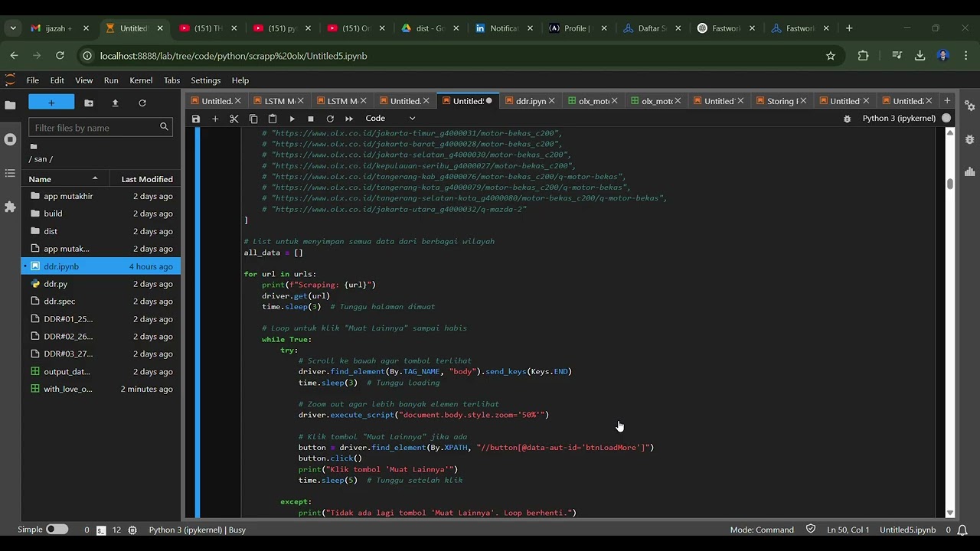Image resolution: width=980 pixels, height=551 pixels.
Task: Click the kernel status circle indicator
Action: point(946,119)
